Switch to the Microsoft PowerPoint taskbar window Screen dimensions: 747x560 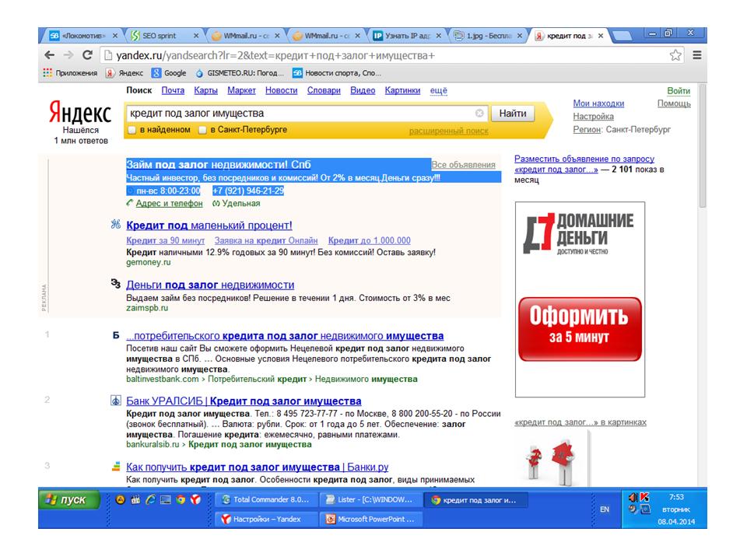(371, 519)
